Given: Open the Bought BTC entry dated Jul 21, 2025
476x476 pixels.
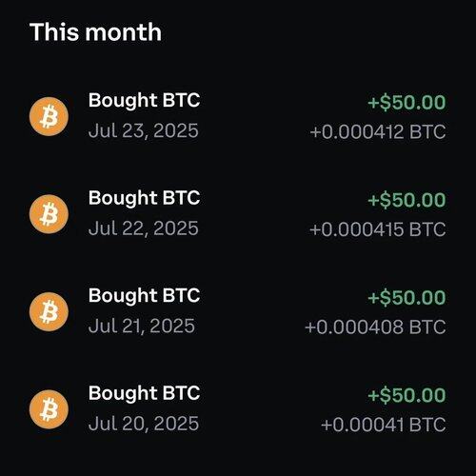Looking at the screenshot, I should (237, 312).
